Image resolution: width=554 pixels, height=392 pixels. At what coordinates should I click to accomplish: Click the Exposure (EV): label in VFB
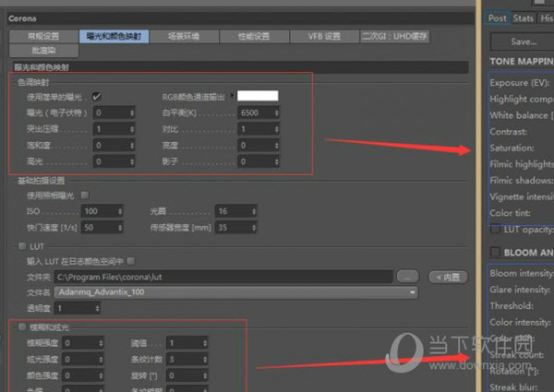tap(519, 83)
